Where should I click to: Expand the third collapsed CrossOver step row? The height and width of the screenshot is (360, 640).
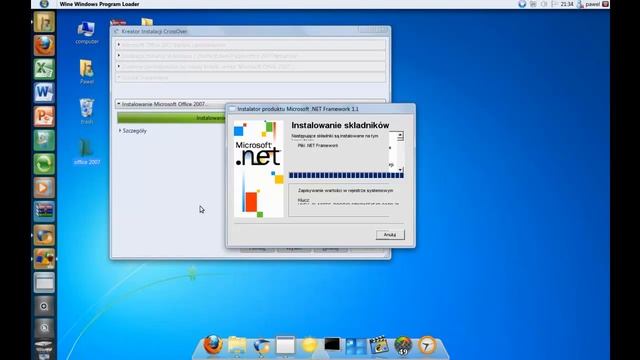click(x=251, y=66)
